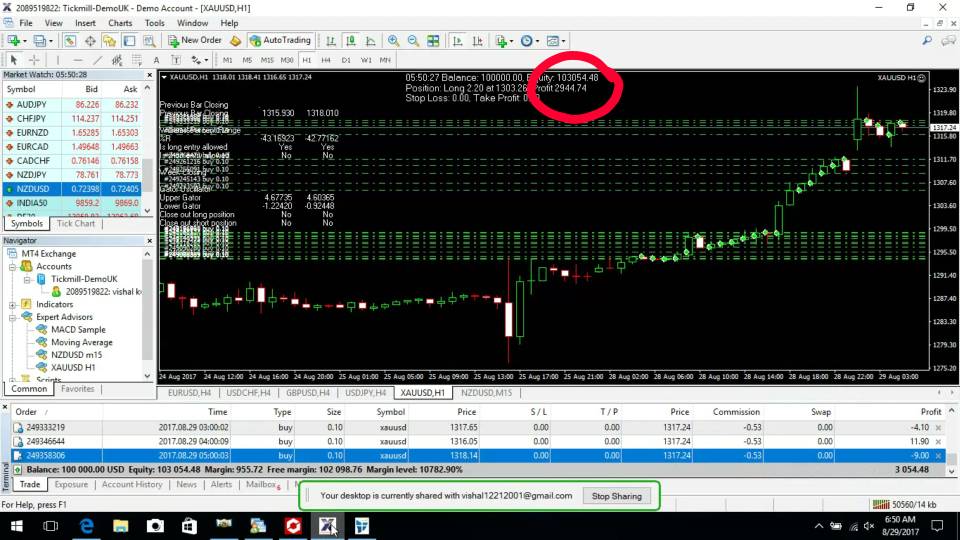Screen dimensions: 960x540
Task: Zoom in on the chart
Action: click(x=394, y=41)
